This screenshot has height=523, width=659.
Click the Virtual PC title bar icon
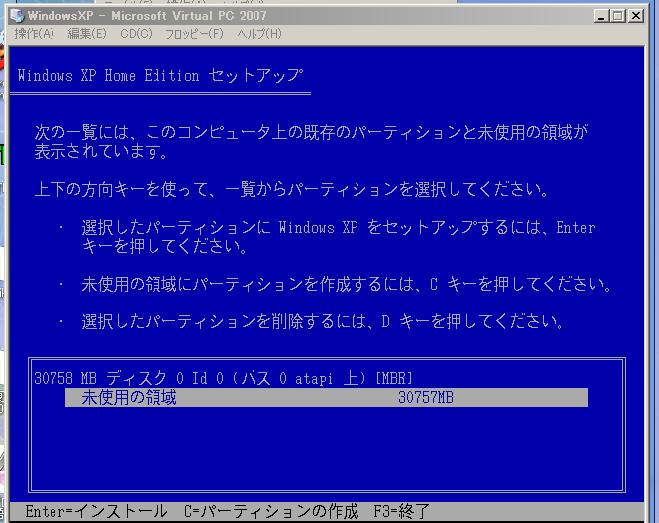(x=18, y=16)
